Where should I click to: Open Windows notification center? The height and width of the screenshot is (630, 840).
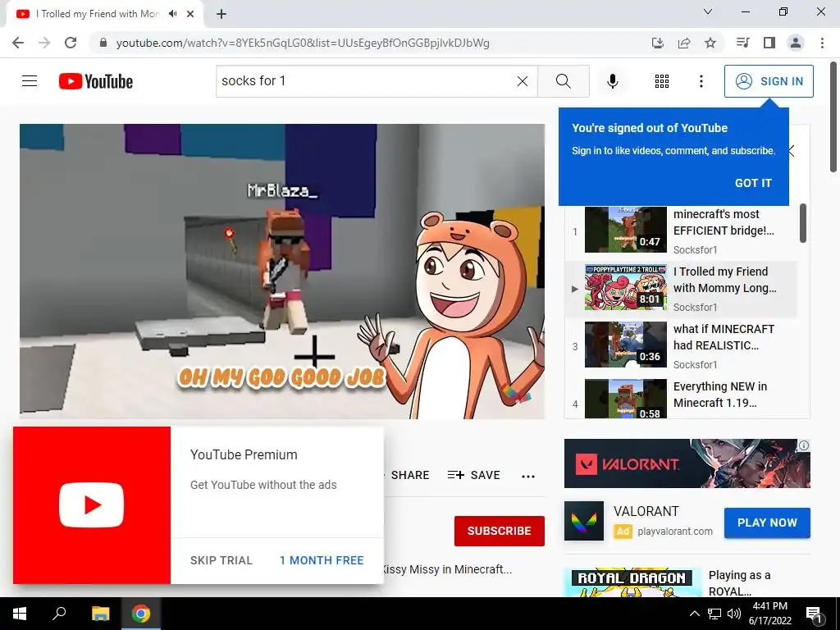pos(815,614)
